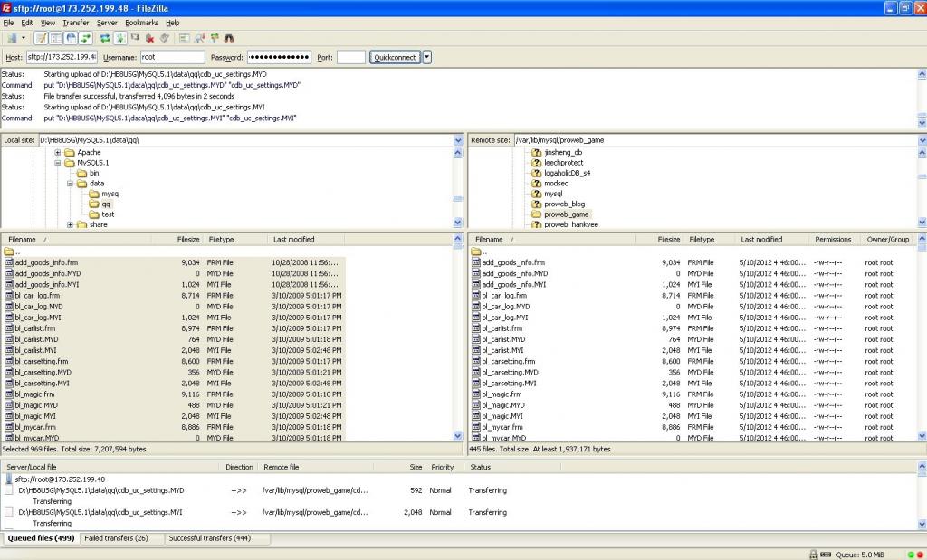This screenshot has height=560, width=927.
Task: Click the Quickconnect button
Action: (x=395, y=57)
